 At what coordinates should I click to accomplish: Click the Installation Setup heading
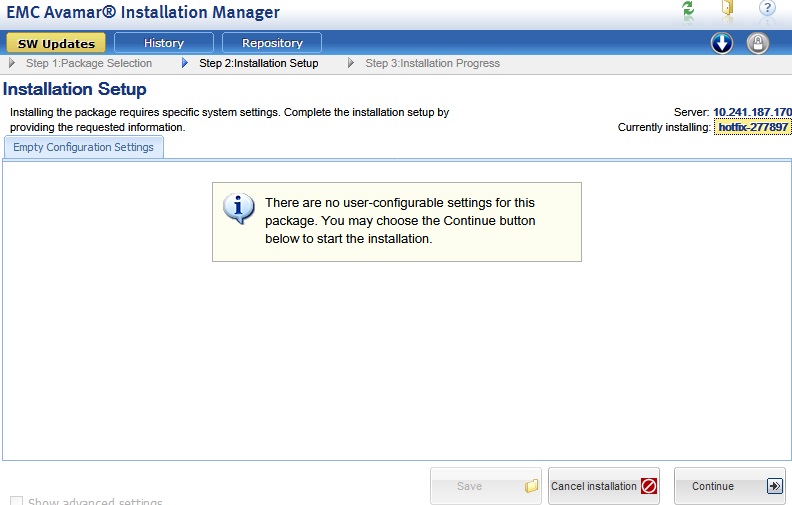click(x=75, y=89)
